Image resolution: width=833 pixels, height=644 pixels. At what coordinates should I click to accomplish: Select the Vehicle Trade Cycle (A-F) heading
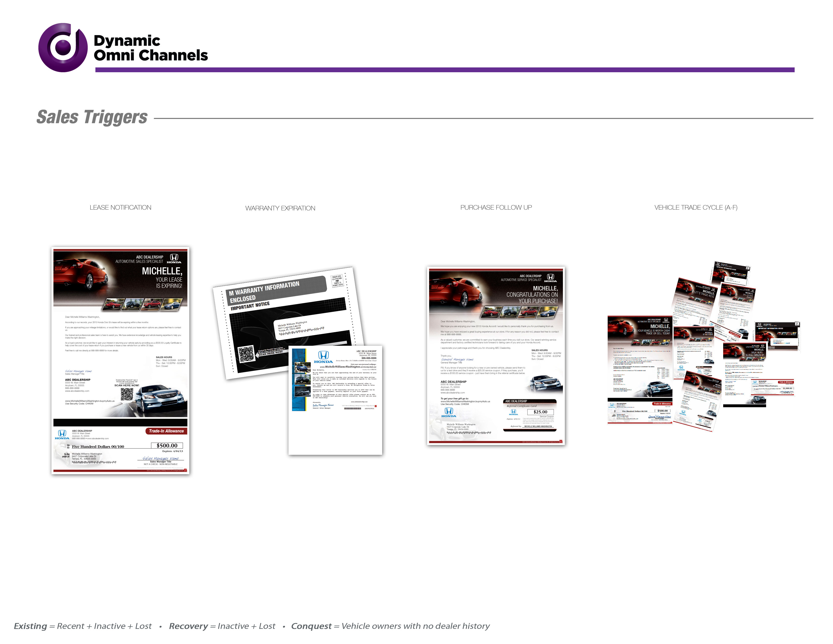(x=696, y=208)
